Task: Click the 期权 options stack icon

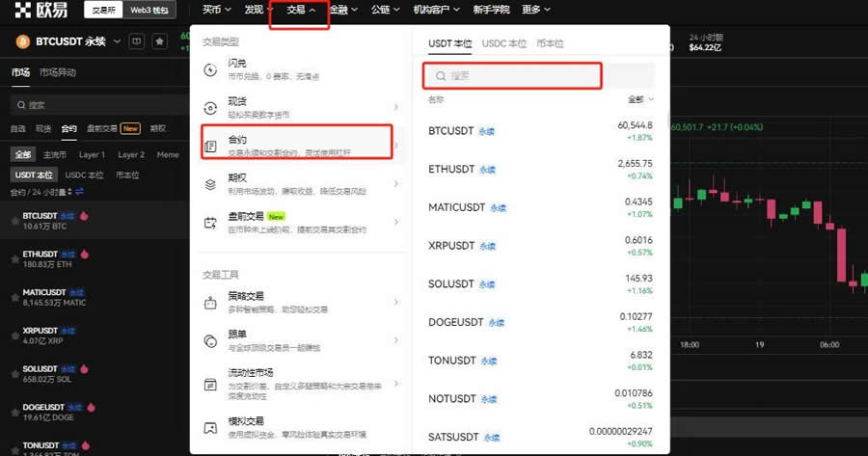Action: (x=211, y=183)
